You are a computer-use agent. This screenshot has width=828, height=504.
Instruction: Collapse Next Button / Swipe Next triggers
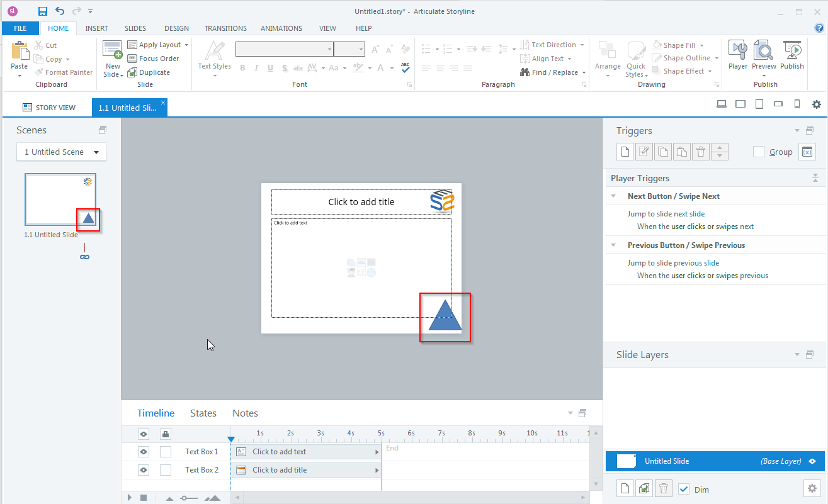[614, 196]
